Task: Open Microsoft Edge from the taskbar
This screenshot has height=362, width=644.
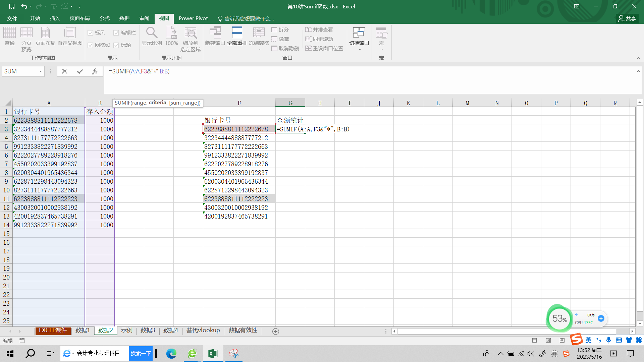Action: click(x=171, y=354)
